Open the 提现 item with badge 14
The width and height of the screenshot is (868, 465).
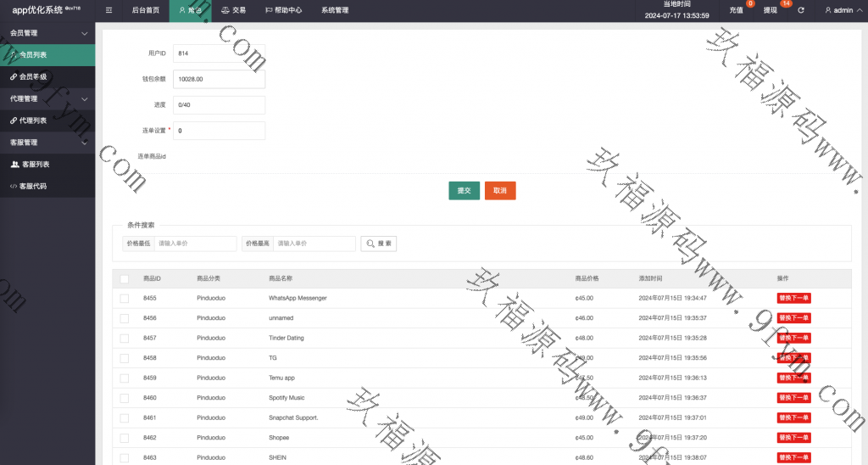click(771, 10)
